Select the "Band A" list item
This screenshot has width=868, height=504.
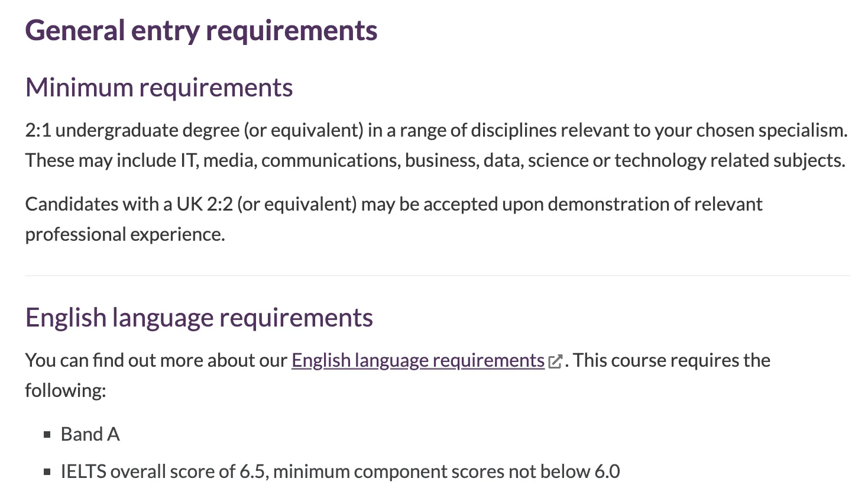pos(90,434)
